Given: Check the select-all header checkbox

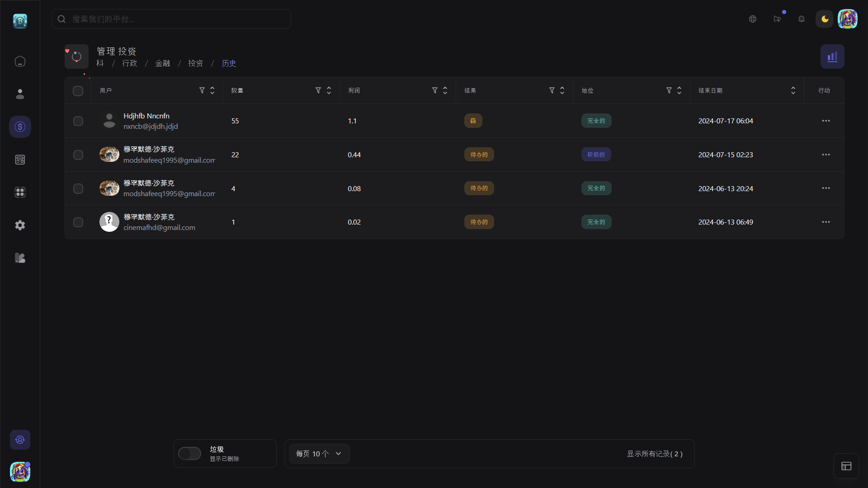Looking at the screenshot, I should (78, 91).
